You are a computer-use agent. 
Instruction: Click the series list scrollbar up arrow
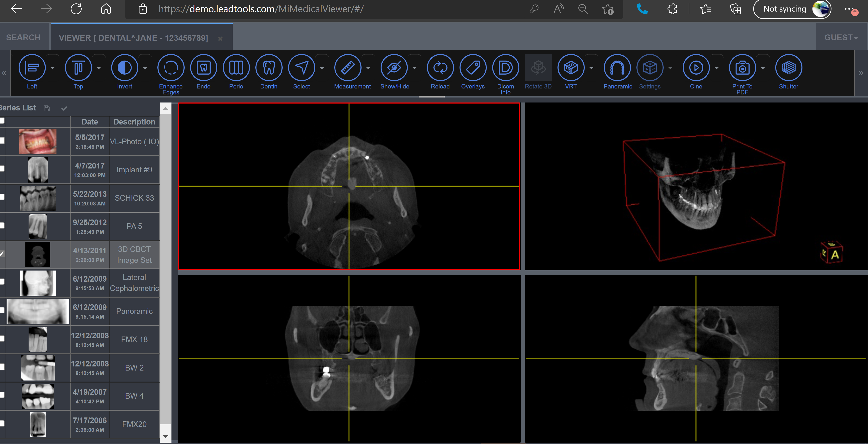pos(165,108)
